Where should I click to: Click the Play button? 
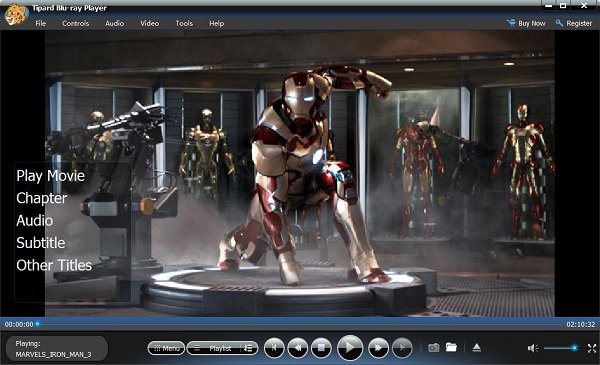tap(349, 348)
